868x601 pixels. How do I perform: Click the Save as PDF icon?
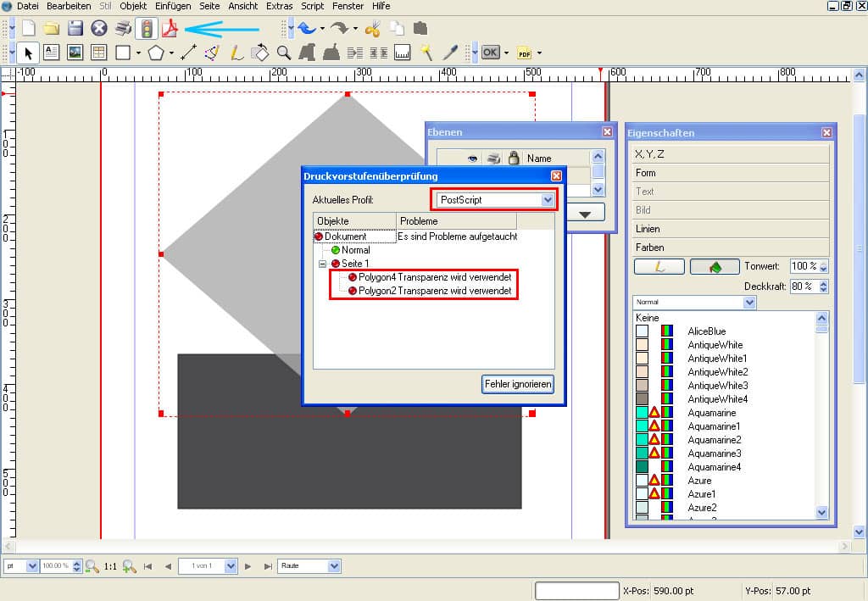tap(170, 30)
